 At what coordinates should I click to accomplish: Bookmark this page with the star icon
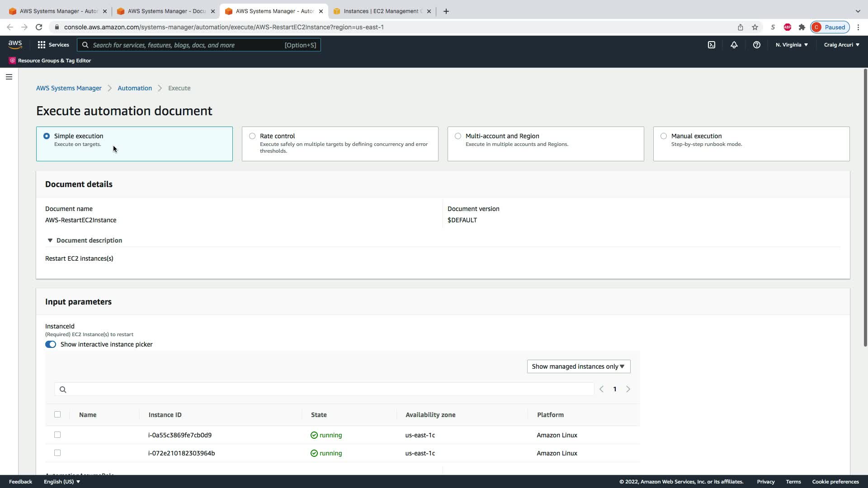click(x=755, y=27)
